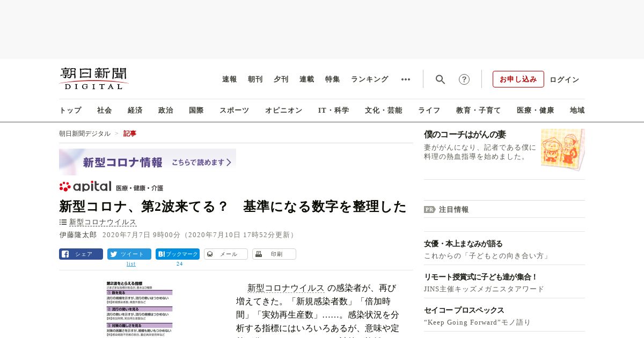Add Hatena ブックマーク bookmark
Viewport: 644px width, 338px height.
point(178,254)
